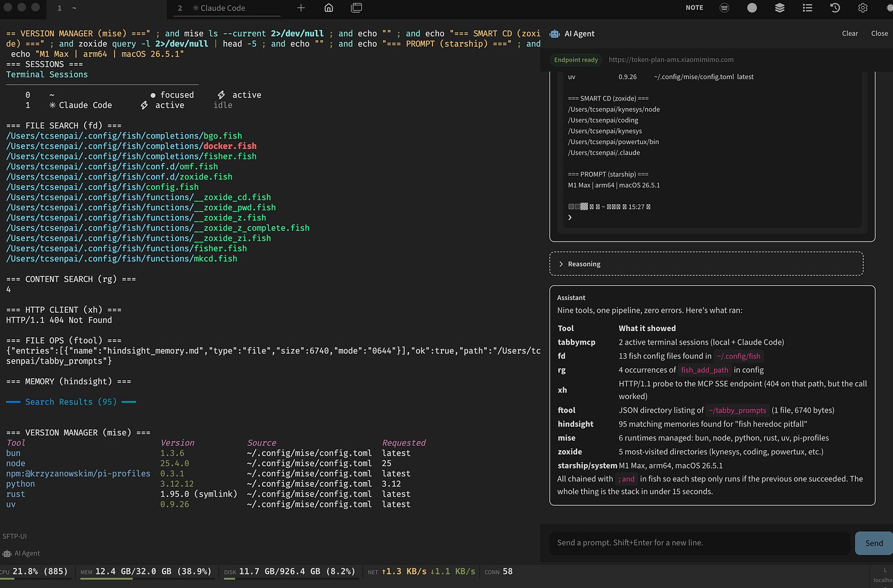Click the home icon in tab bar
The image size is (893, 588).
point(329,8)
